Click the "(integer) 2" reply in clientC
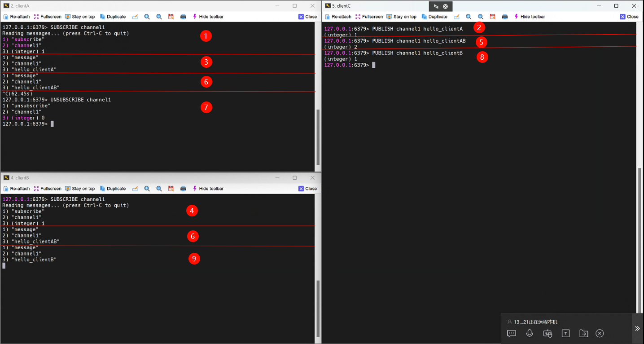This screenshot has width=644, height=344. [341, 47]
